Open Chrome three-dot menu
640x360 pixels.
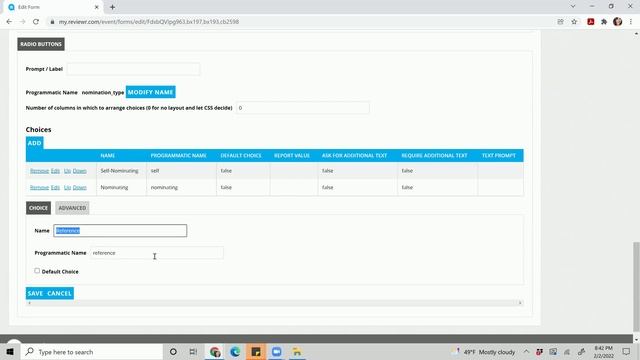coord(631,22)
